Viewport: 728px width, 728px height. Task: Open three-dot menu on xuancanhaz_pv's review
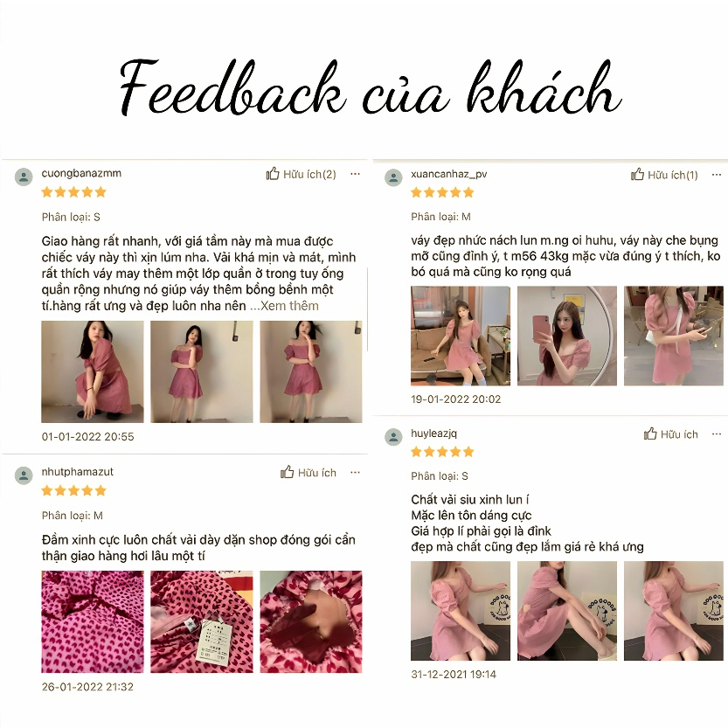tap(717, 175)
